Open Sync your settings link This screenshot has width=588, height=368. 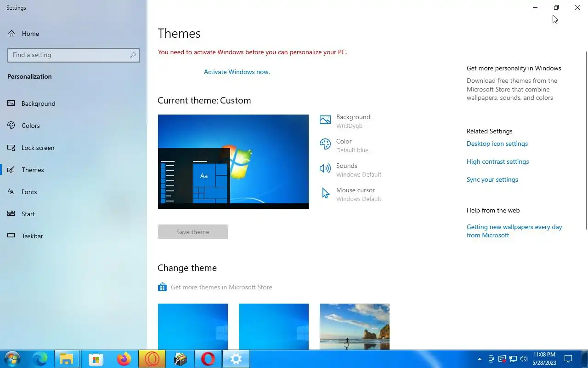coord(492,179)
